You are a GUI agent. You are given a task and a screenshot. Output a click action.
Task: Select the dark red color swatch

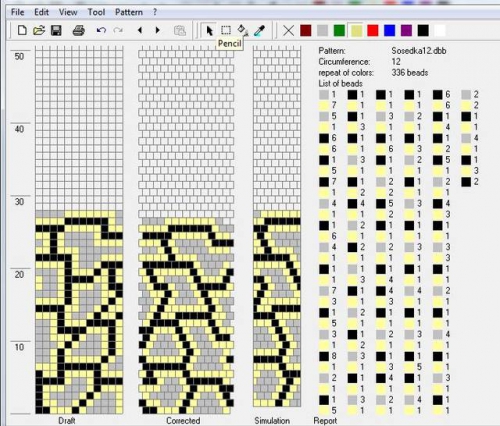[306, 30]
